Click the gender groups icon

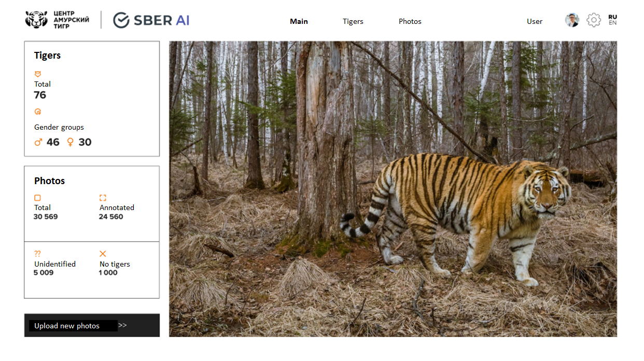point(37,112)
